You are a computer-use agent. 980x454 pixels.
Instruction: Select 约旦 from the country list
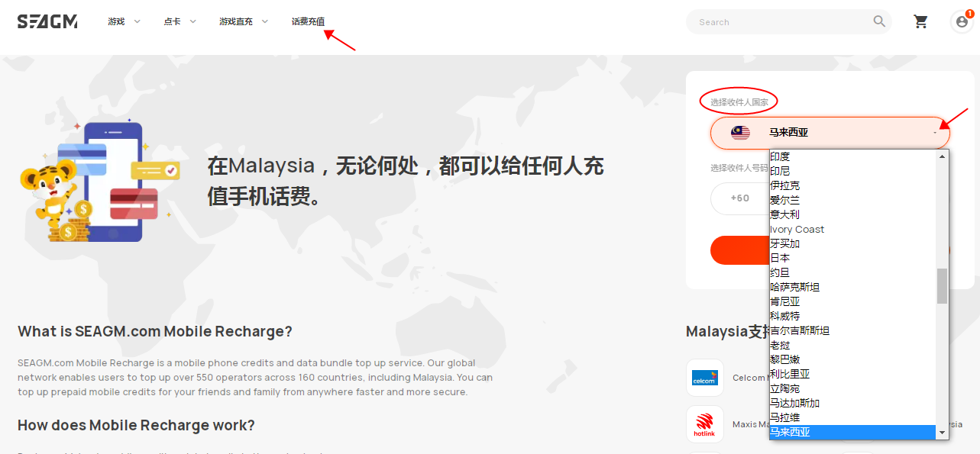click(x=852, y=272)
